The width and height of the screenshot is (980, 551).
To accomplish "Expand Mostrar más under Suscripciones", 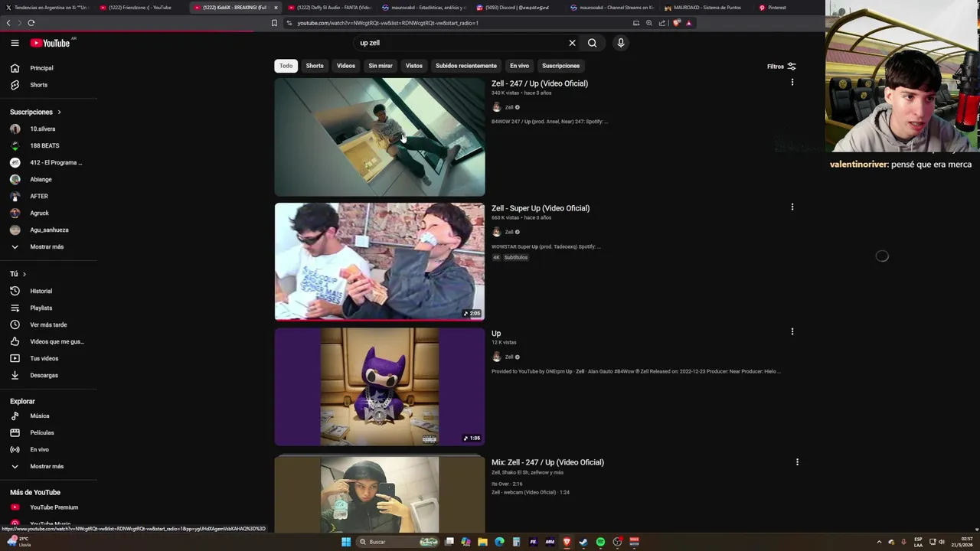I will coord(48,246).
